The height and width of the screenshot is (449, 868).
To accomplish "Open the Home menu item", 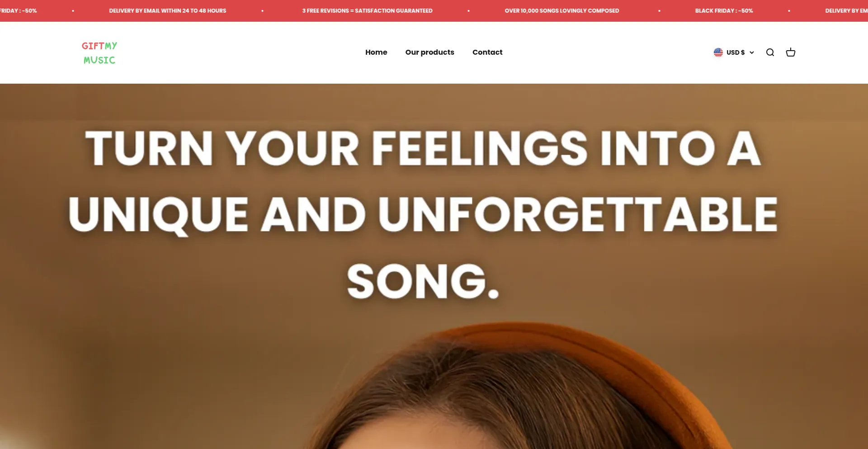I will [376, 52].
